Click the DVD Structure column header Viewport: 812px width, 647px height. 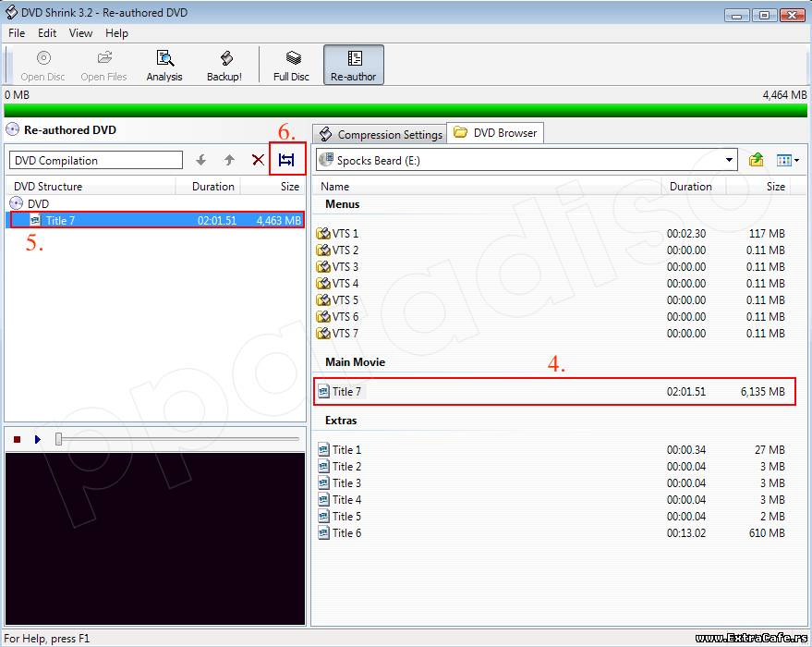(91, 187)
